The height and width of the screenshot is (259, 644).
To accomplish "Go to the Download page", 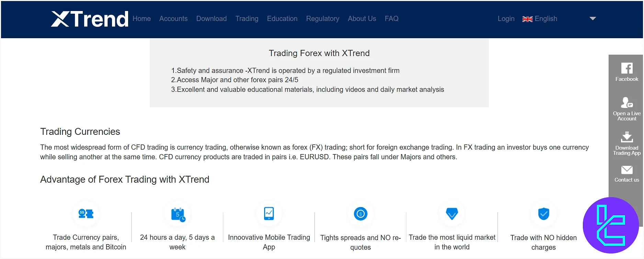I will click(212, 19).
